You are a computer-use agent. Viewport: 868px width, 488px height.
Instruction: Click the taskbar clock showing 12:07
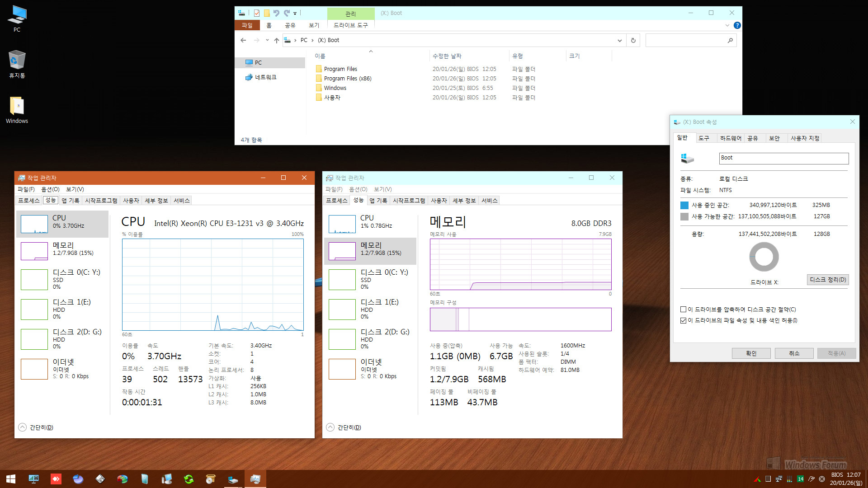coord(846,479)
